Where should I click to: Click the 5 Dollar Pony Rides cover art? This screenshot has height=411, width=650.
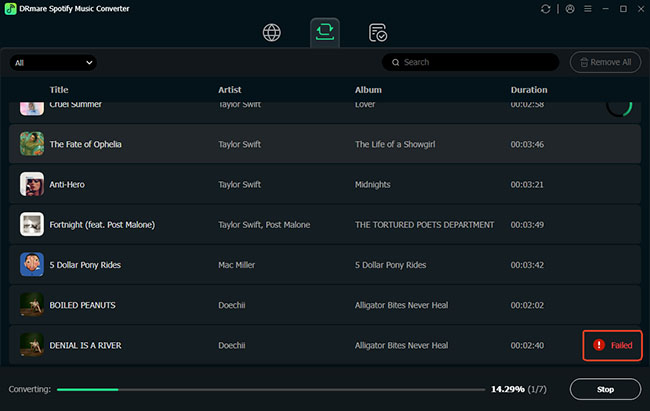point(32,265)
